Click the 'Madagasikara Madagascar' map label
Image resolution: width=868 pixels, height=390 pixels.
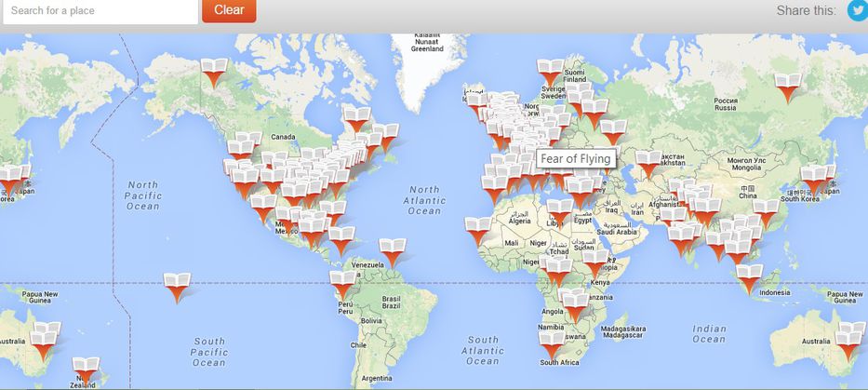tap(622, 332)
